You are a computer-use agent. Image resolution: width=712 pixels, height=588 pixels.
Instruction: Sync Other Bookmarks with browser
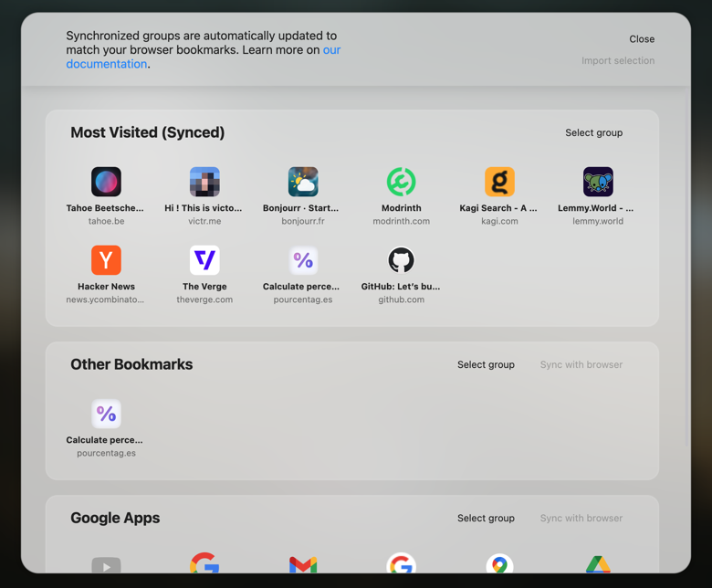point(581,364)
